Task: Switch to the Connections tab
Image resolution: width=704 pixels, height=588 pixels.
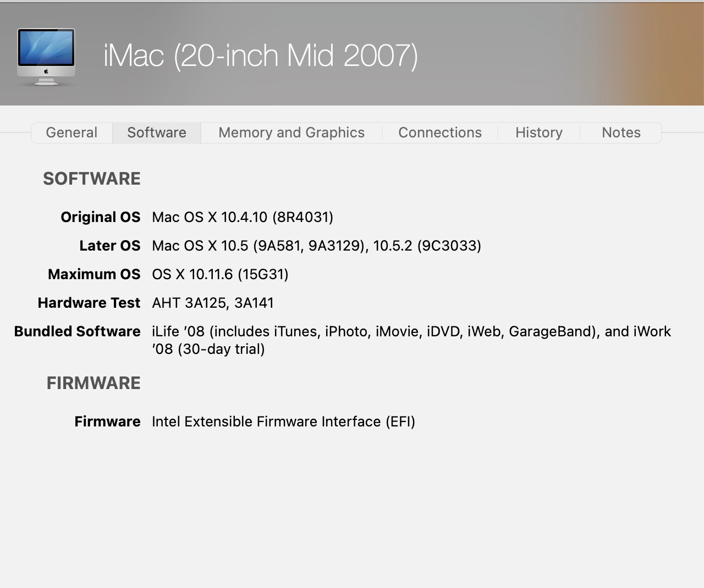Action: click(440, 132)
